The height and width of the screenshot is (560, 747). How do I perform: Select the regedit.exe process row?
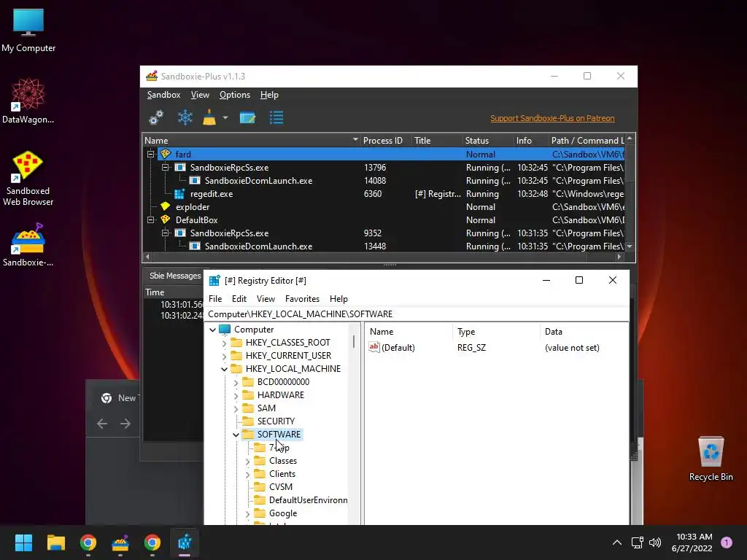click(x=384, y=194)
